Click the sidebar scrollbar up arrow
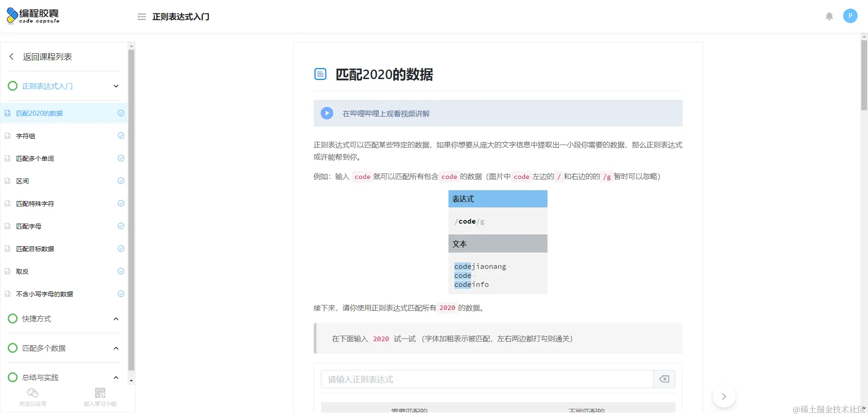The width and height of the screenshot is (868, 417). click(x=131, y=46)
